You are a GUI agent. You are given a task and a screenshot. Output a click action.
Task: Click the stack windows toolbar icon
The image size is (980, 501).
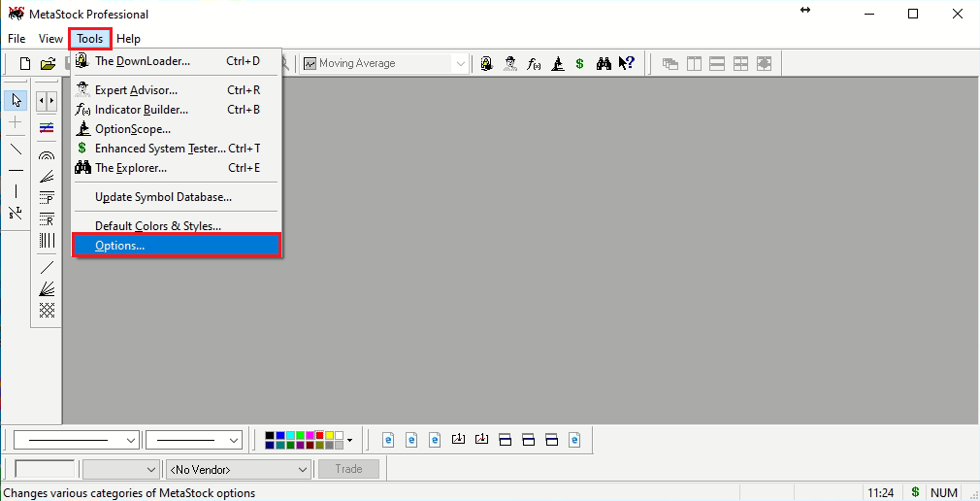(x=717, y=63)
